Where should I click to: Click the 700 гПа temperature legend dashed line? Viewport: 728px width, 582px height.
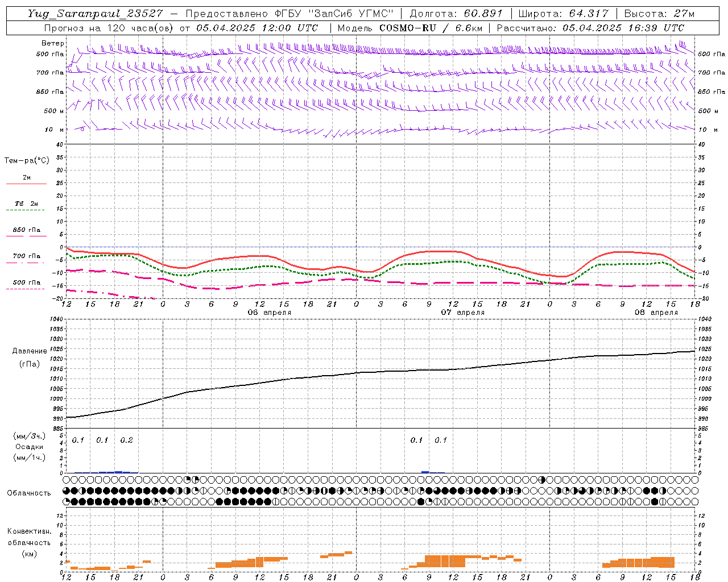pyautogui.click(x=25, y=263)
